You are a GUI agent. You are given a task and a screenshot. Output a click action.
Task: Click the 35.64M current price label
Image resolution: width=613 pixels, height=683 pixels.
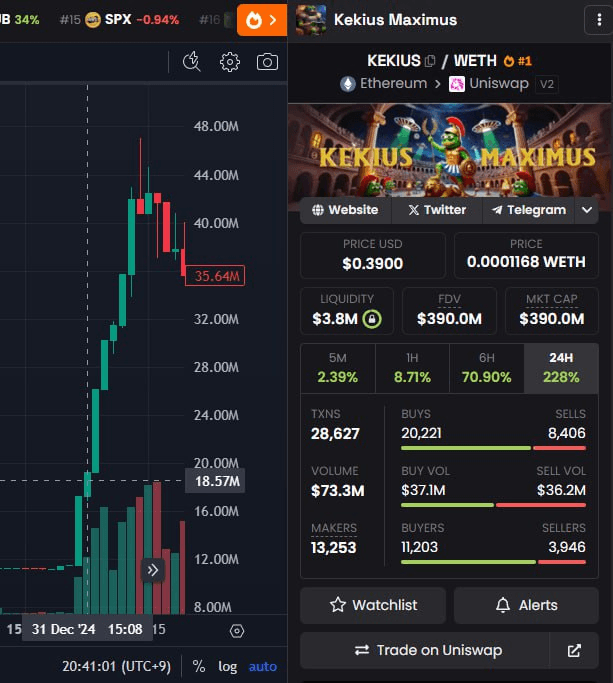coord(215,276)
